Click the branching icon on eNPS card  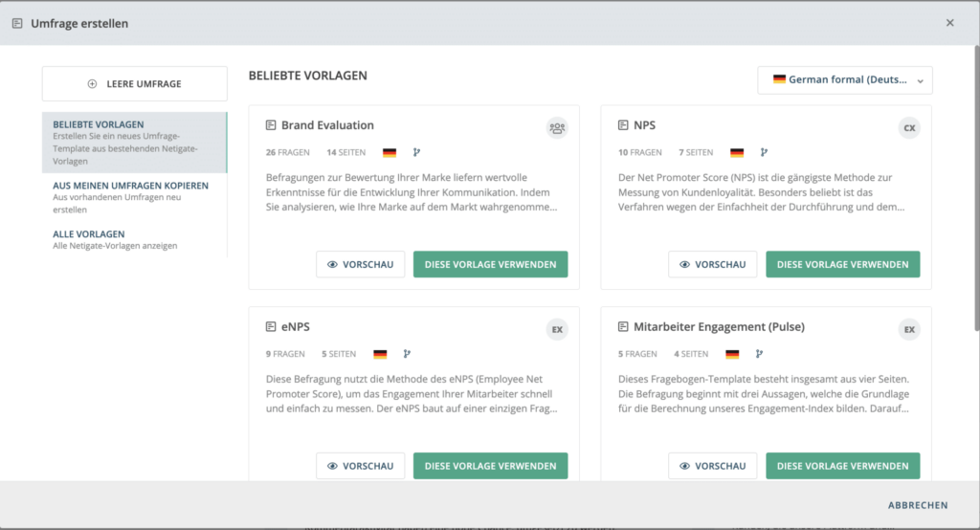point(407,354)
